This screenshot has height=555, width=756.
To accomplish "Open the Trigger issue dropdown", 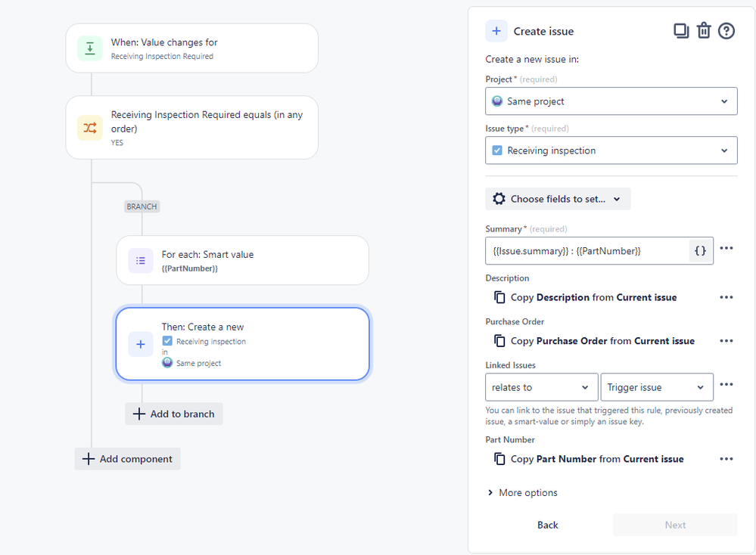I will [x=657, y=387].
